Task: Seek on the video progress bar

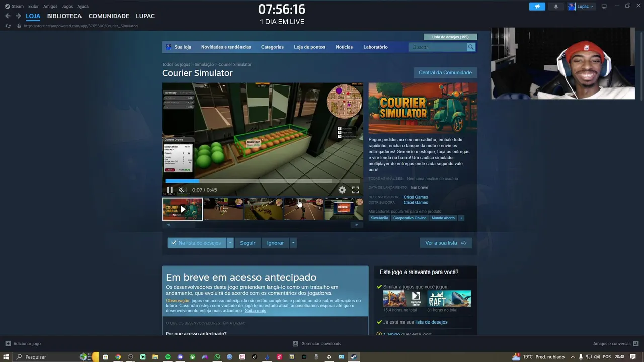Action: point(262,181)
